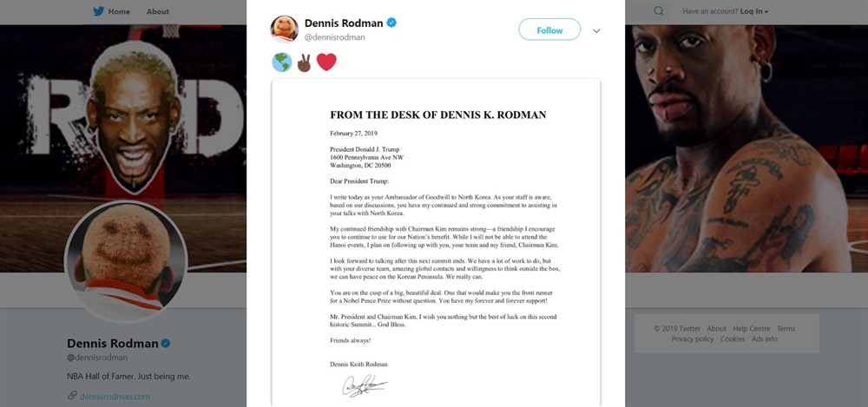The height and width of the screenshot is (407, 868).
Task: Click verified badge beside tweet author name
Action: click(392, 22)
